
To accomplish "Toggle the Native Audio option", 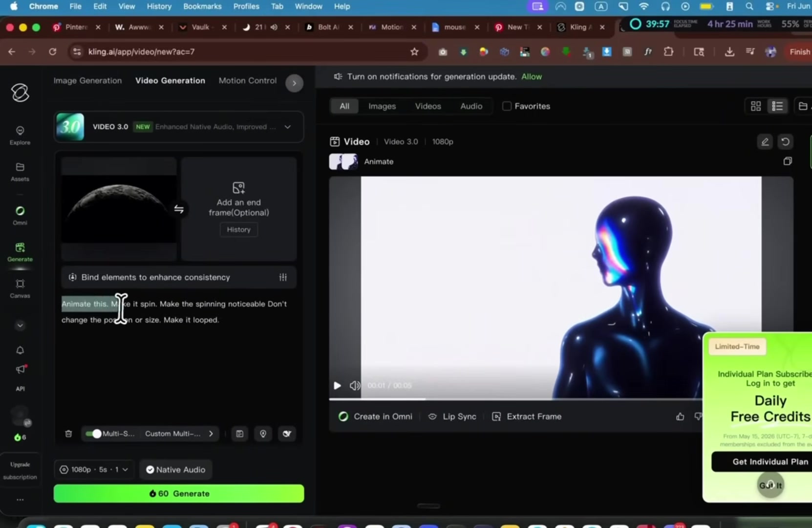I will tap(175, 470).
